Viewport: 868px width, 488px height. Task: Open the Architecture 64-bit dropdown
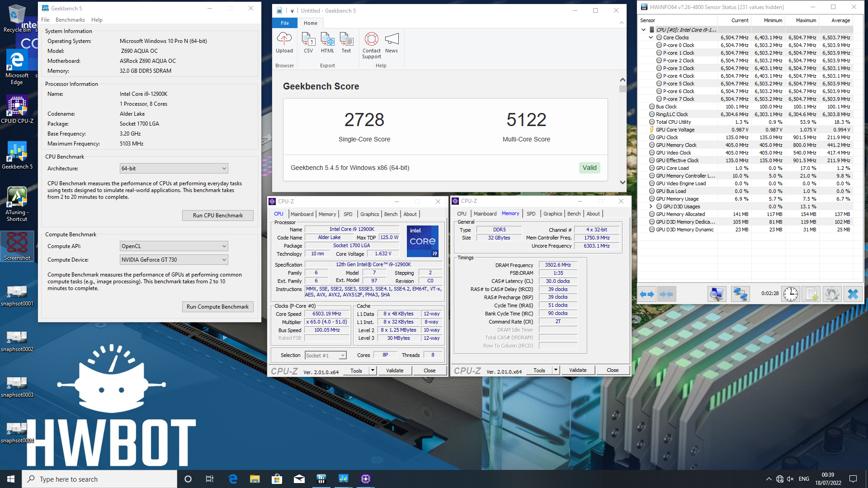174,169
